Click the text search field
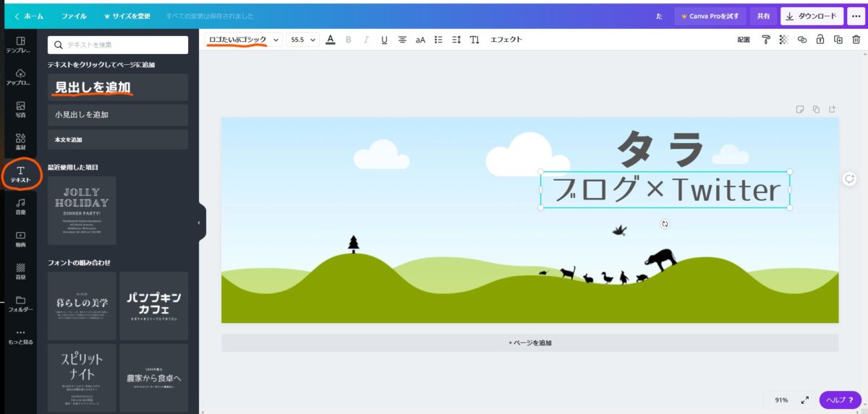 click(x=118, y=45)
